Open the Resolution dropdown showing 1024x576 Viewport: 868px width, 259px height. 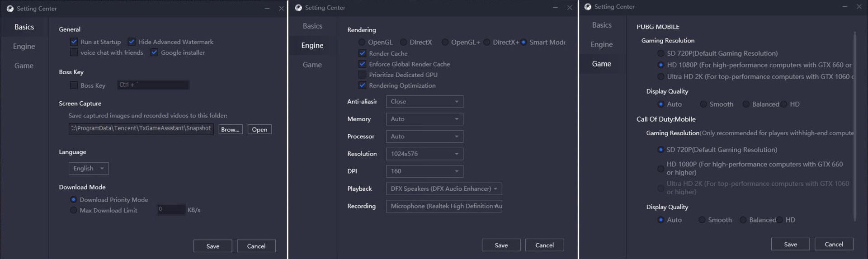(425, 154)
